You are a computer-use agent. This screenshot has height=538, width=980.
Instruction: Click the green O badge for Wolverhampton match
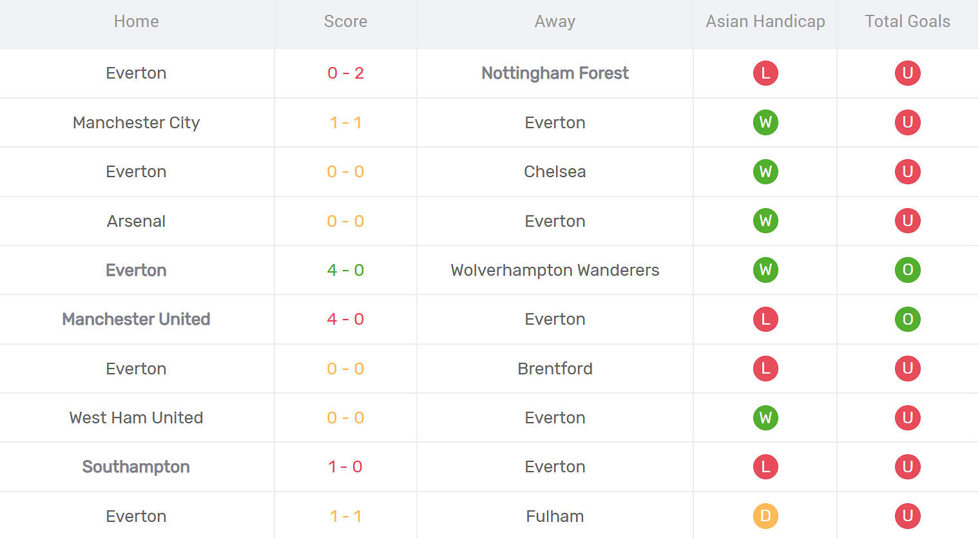coord(907,270)
